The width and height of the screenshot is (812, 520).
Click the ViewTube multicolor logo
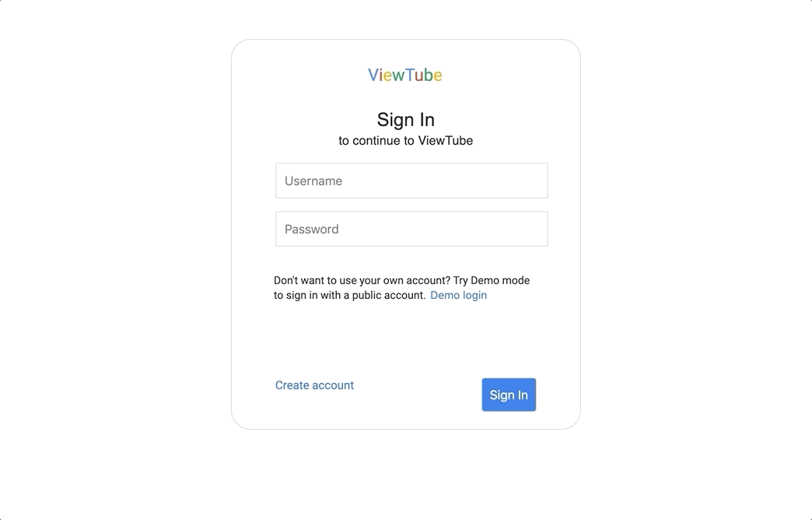tap(405, 76)
